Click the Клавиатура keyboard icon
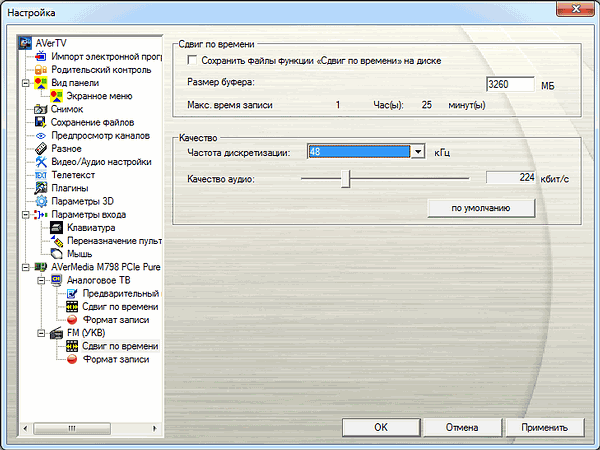Viewport: 600px width, 450px height. [x=56, y=228]
